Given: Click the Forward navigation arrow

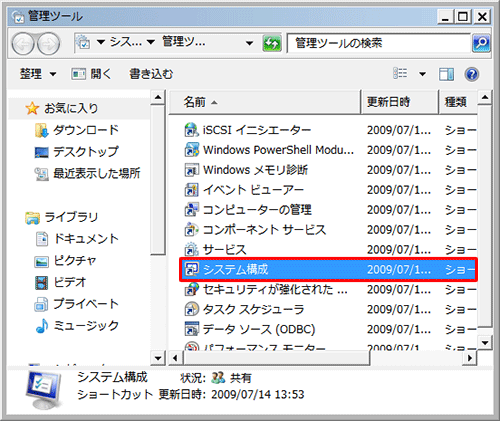Looking at the screenshot, I should pos(48,44).
